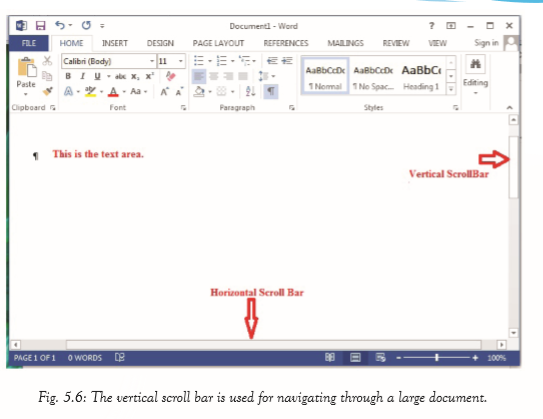Viewport: 543px width, 419px height.
Task: Toggle Underline formatting
Action: 97,76
